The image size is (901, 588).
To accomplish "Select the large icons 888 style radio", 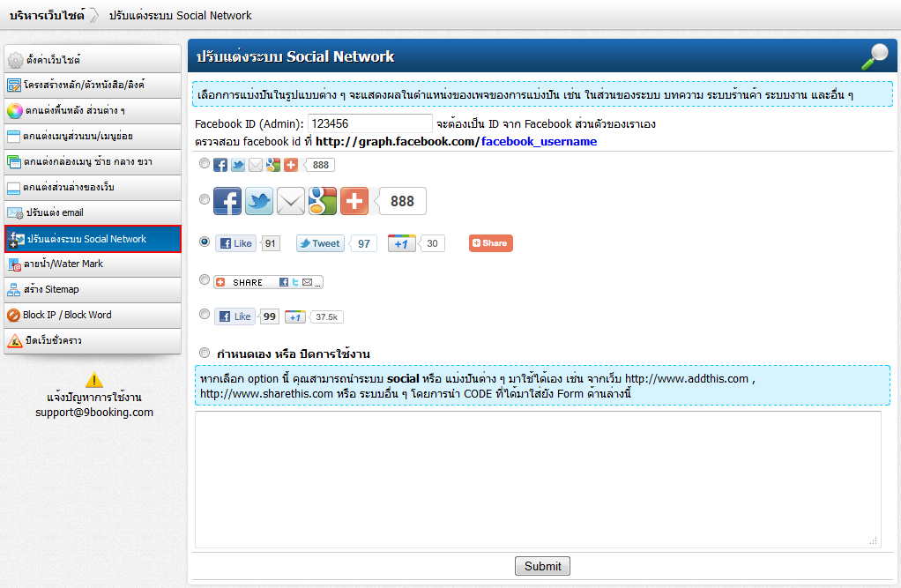I will pyautogui.click(x=205, y=199).
